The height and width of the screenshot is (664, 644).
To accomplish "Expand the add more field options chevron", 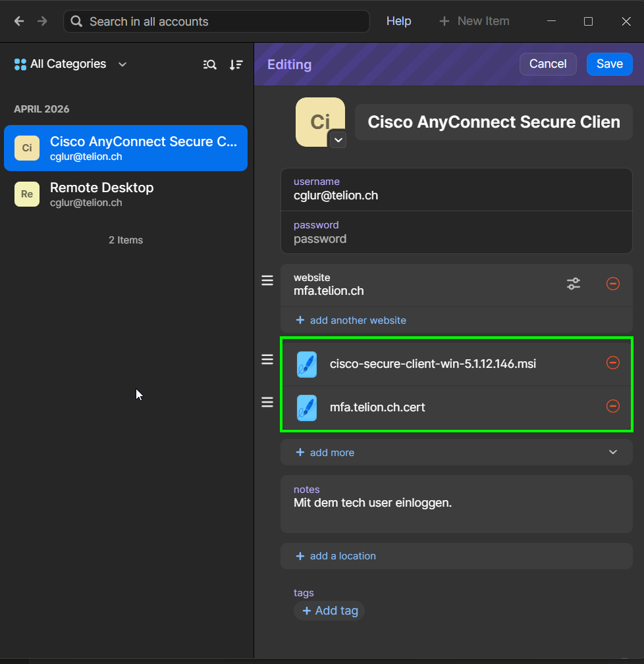I will point(612,452).
